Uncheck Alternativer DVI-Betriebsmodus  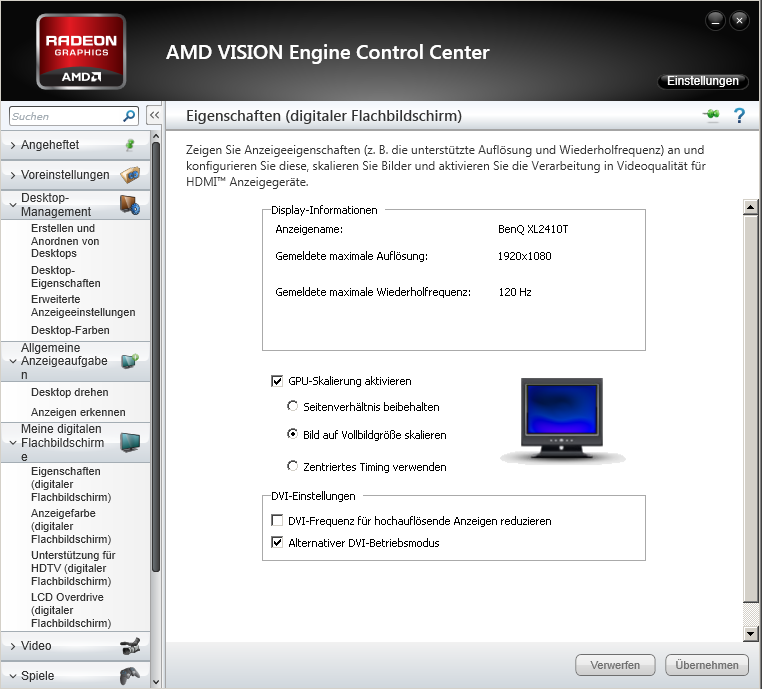(277, 542)
